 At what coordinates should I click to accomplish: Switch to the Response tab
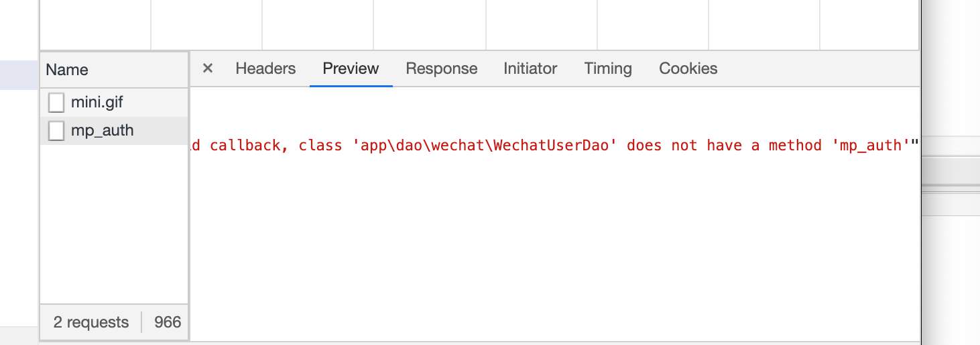[442, 68]
